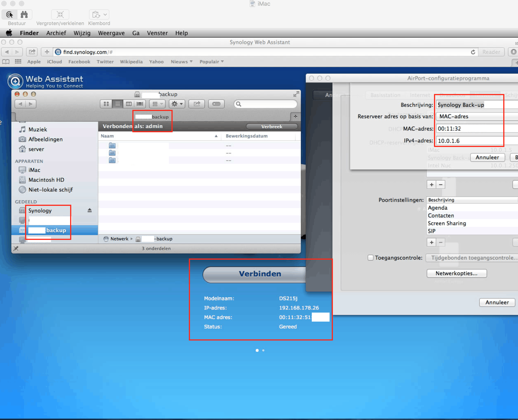
Task: Eject the Synology shared device
Action: click(x=90, y=210)
